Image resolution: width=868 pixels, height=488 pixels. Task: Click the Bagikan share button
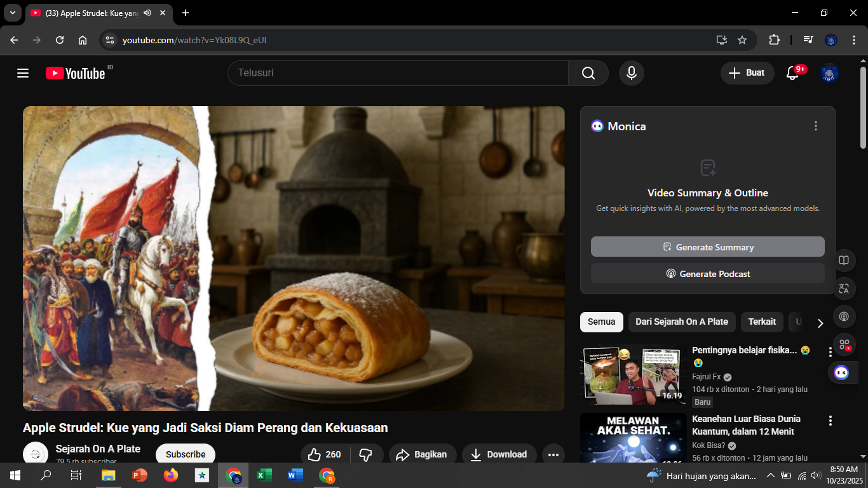click(423, 454)
